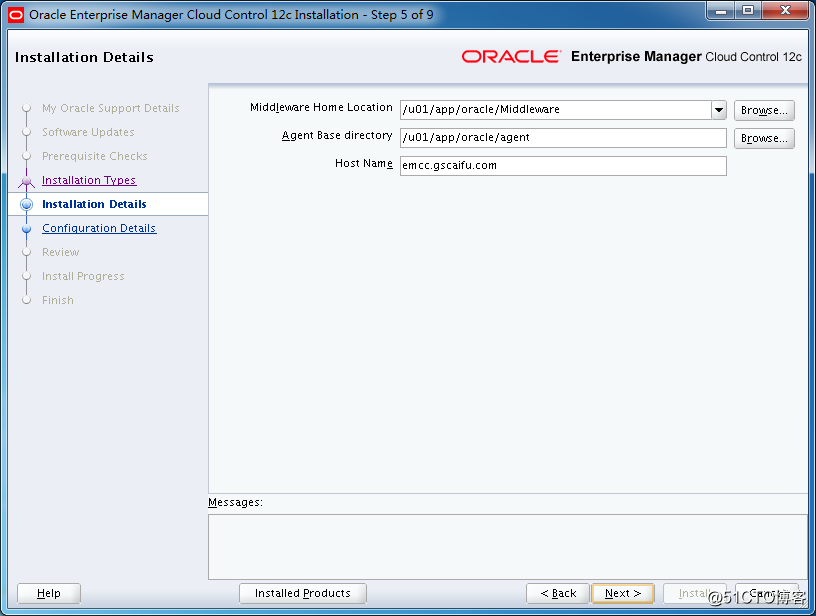
Task: Show Installed Products
Action: tap(303, 594)
